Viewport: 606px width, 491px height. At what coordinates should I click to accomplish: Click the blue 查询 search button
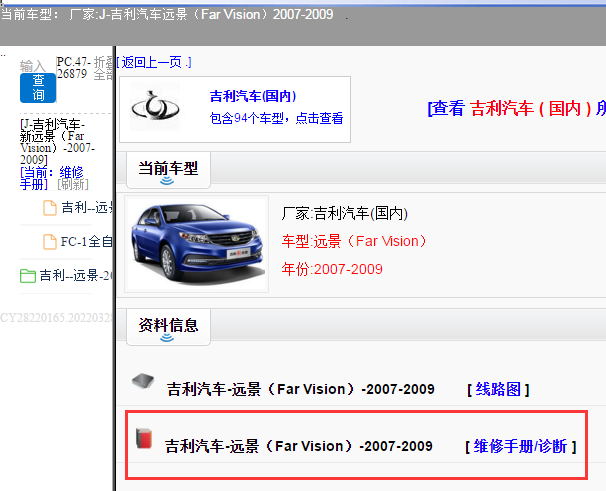[x=38, y=88]
